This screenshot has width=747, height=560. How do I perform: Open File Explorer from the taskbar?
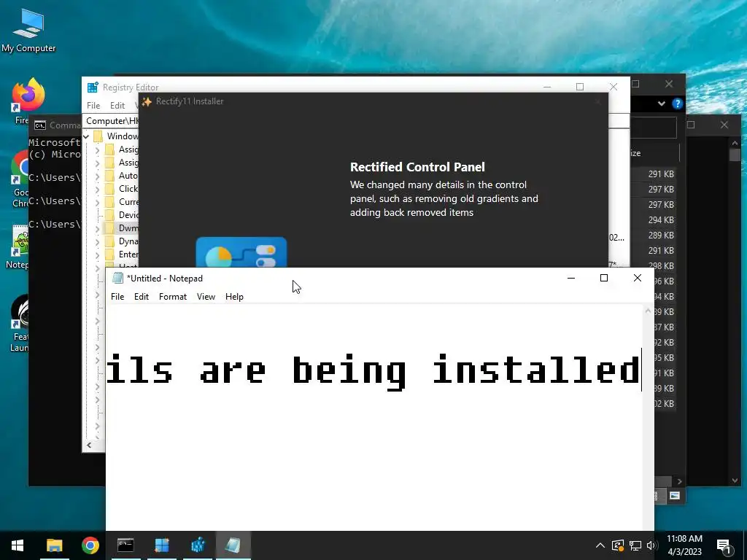[54, 545]
